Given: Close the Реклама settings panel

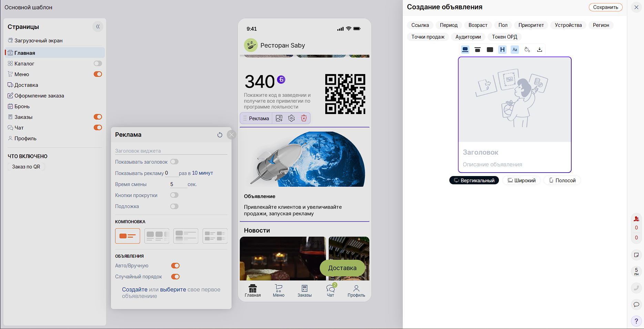Looking at the screenshot, I should point(232,135).
